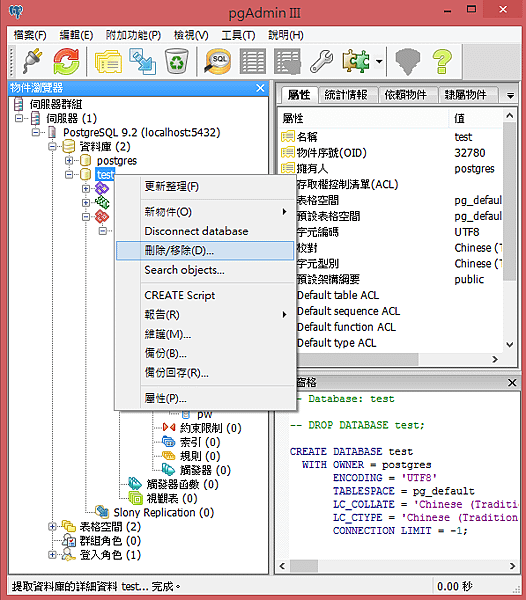The image size is (526, 600).
Task: Switch to the 統計情報 tab
Action: [346, 95]
